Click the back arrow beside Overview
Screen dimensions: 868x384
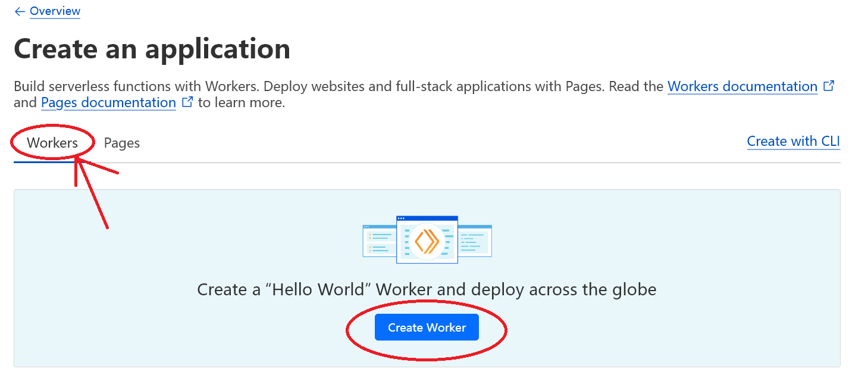click(x=20, y=11)
